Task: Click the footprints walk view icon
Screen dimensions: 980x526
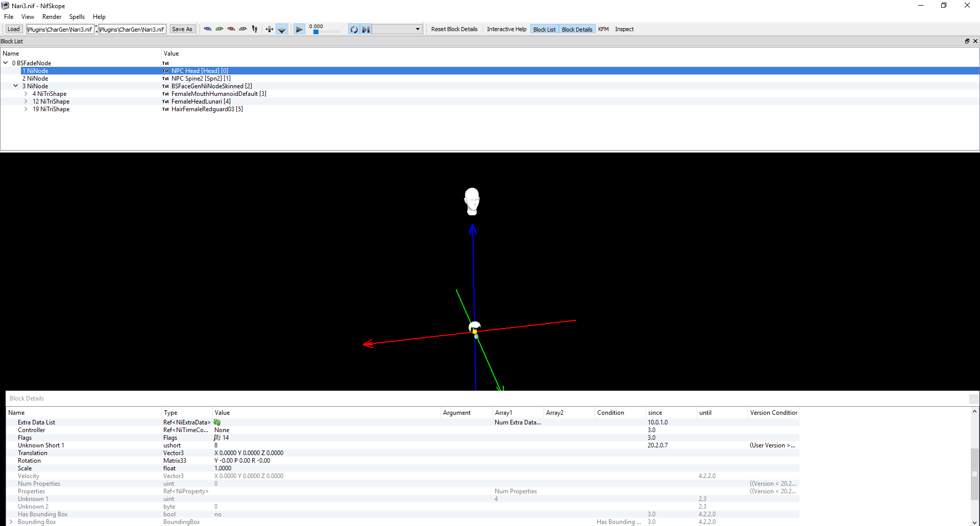Action: 255,29
